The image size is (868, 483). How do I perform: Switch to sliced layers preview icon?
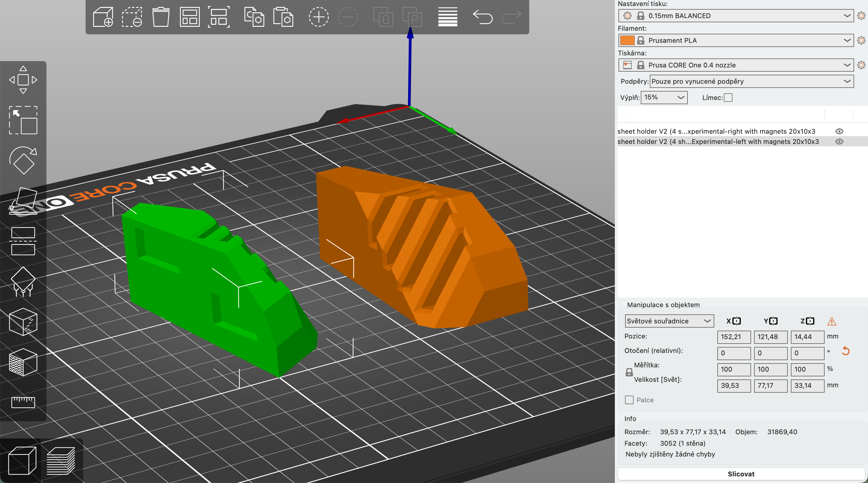(61, 460)
